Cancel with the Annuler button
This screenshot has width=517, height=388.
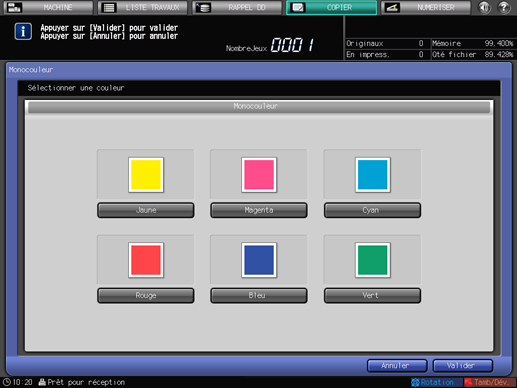point(397,366)
